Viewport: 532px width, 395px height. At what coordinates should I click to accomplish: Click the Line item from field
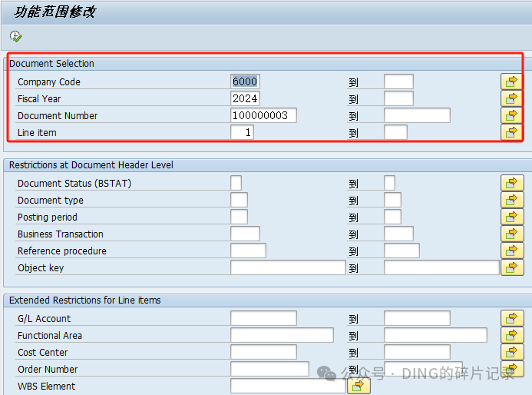243,132
